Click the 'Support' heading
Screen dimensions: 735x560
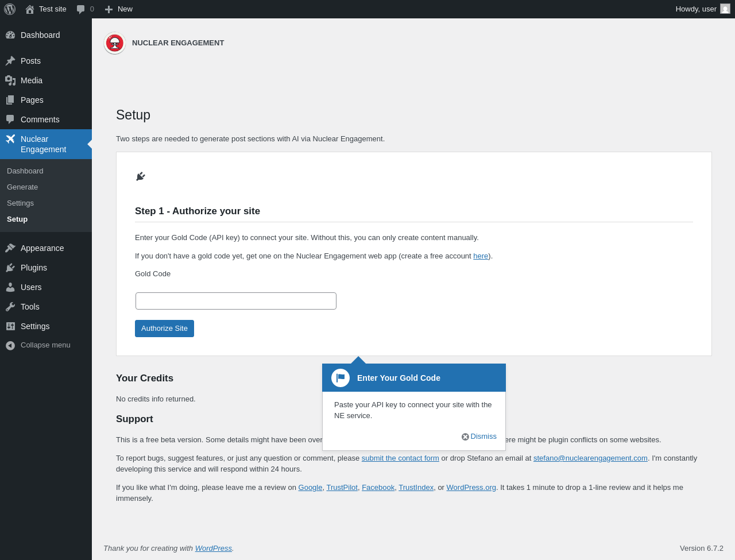[x=134, y=419]
